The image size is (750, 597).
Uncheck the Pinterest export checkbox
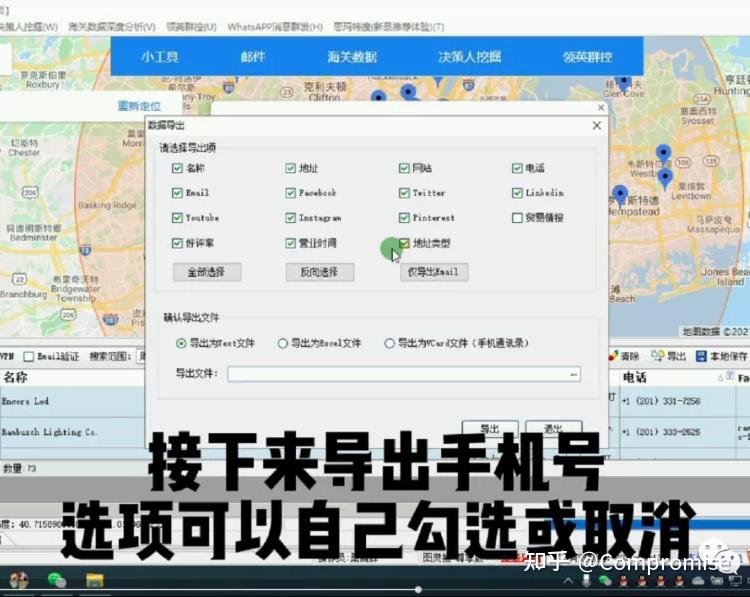(x=404, y=218)
